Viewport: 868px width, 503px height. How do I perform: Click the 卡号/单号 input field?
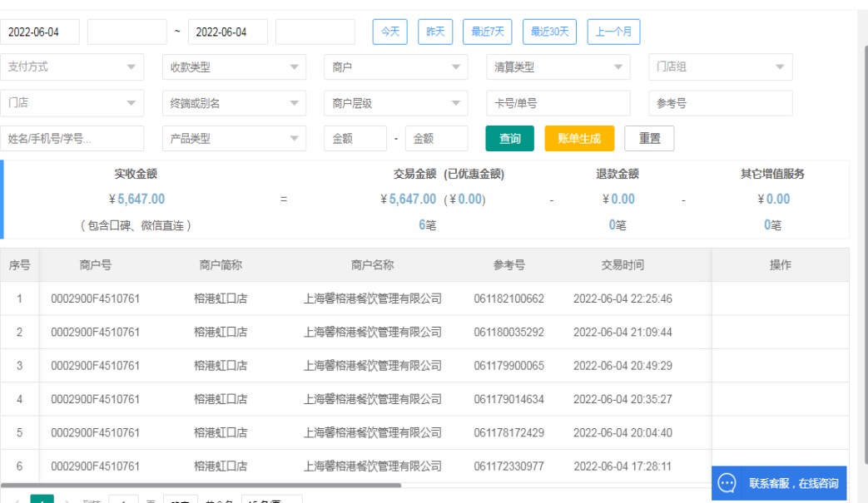tap(558, 103)
